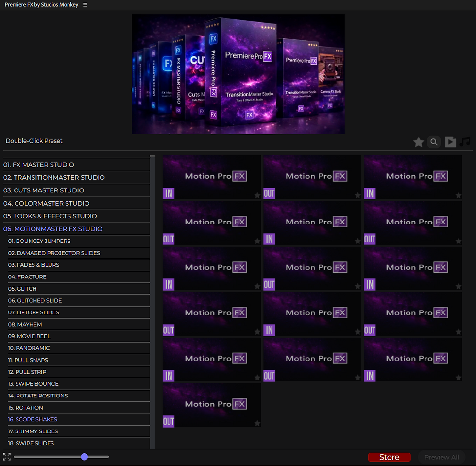Expand 03. CUTS MASTER STUDIO category
This screenshot has height=466, width=476.
click(76, 190)
